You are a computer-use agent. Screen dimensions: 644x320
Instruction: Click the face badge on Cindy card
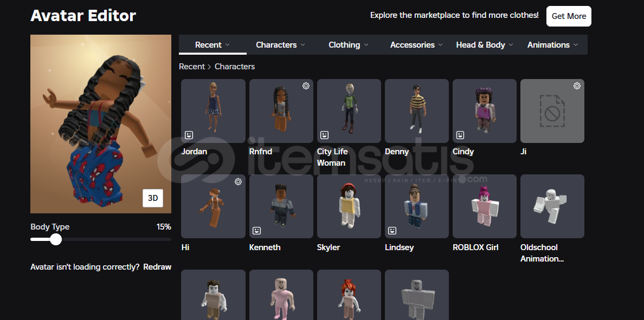460,135
